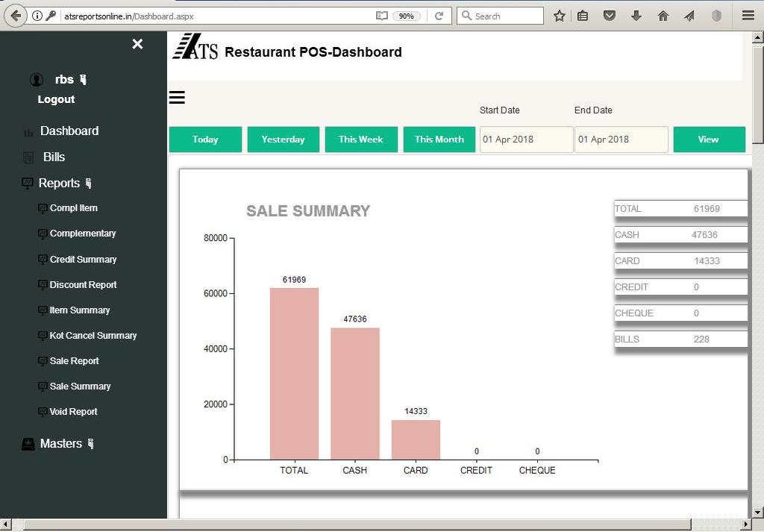
Task: Click the Bills icon in the sidebar
Action: 28,157
